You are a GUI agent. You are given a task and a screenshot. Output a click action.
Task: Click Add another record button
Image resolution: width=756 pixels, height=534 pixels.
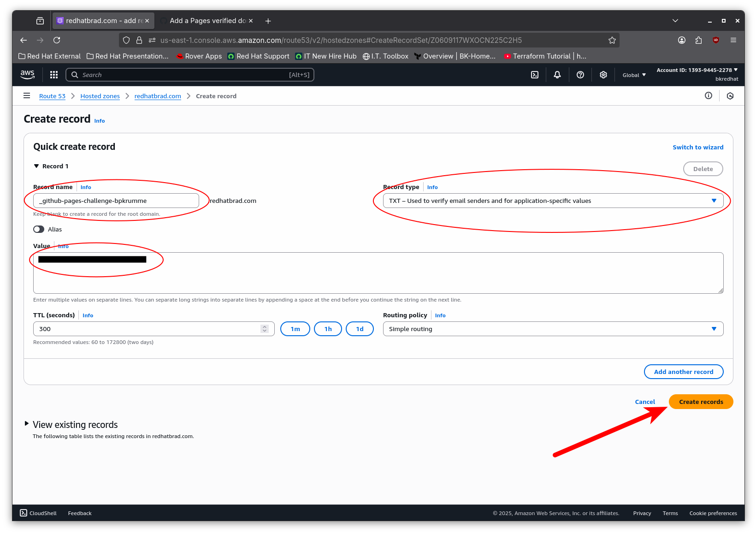click(683, 372)
